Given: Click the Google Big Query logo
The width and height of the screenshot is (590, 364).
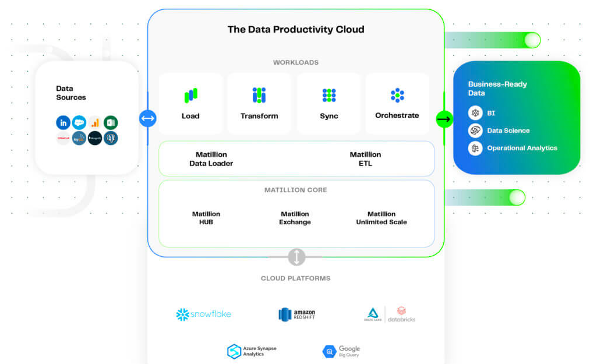Looking at the screenshot, I should (341, 351).
